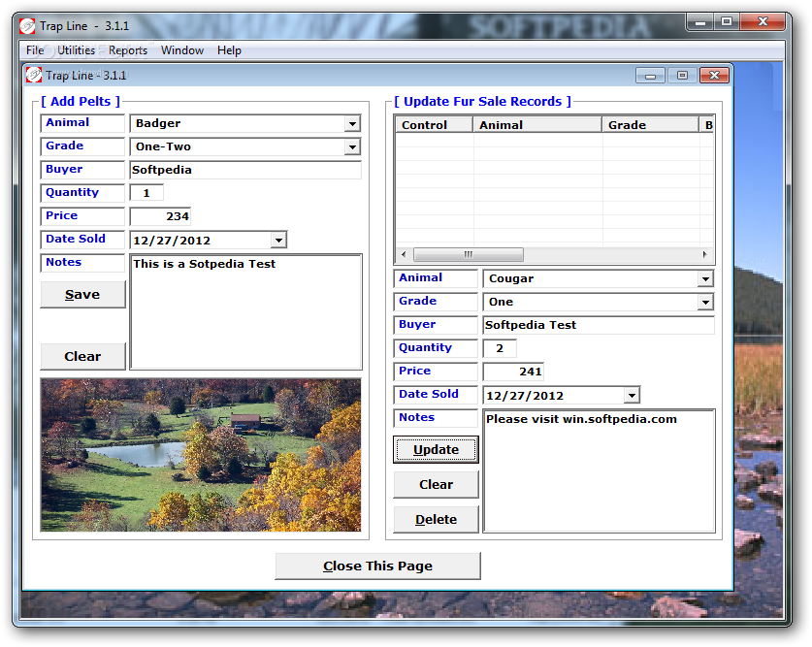Click the records grid horizontal scrollbar thumb

tap(469, 254)
